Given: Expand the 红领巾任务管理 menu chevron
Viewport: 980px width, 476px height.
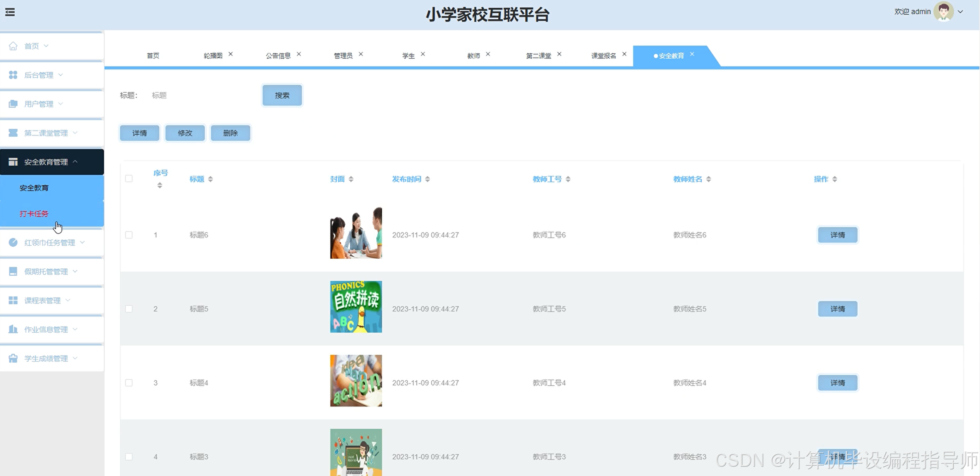Looking at the screenshot, I should click(82, 242).
